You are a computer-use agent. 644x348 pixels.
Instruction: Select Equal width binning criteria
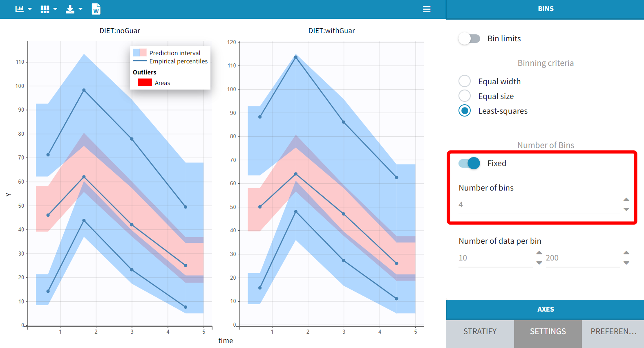coord(465,81)
